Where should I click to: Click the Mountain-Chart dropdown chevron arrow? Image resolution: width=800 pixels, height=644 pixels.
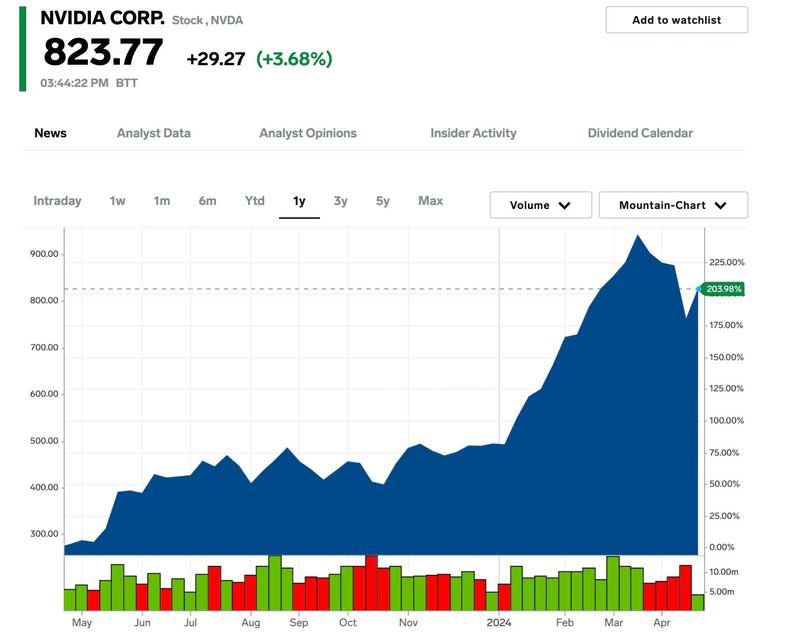tap(720, 206)
